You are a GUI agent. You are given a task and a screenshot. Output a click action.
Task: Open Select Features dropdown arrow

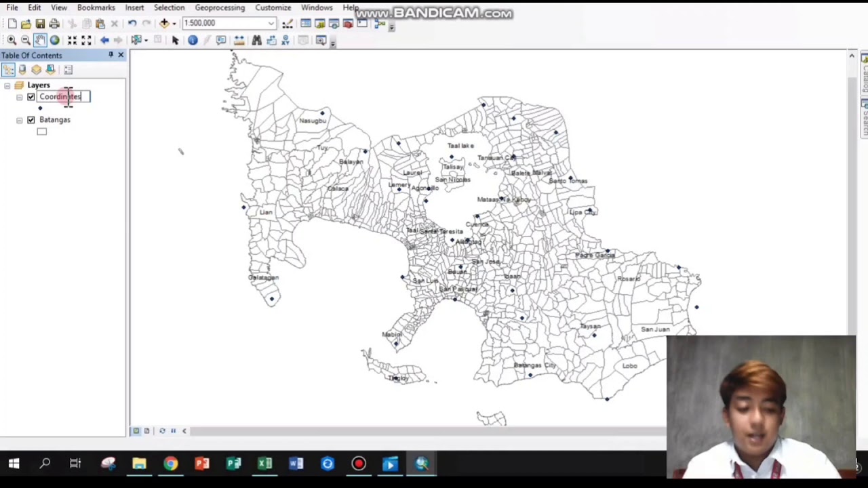pyautogui.click(x=146, y=40)
